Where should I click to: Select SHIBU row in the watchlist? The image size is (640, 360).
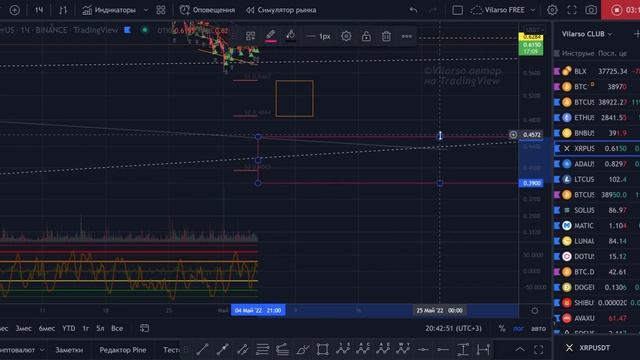point(597,303)
